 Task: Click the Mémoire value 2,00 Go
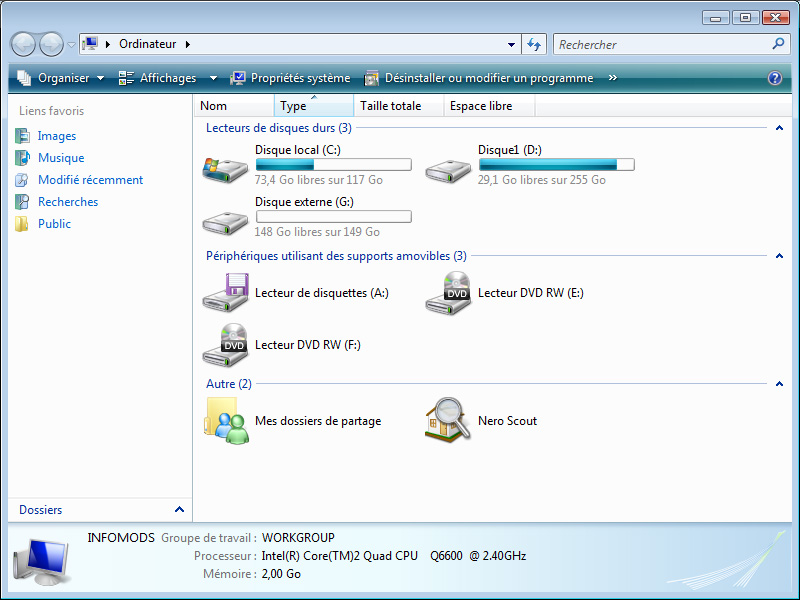(x=281, y=574)
